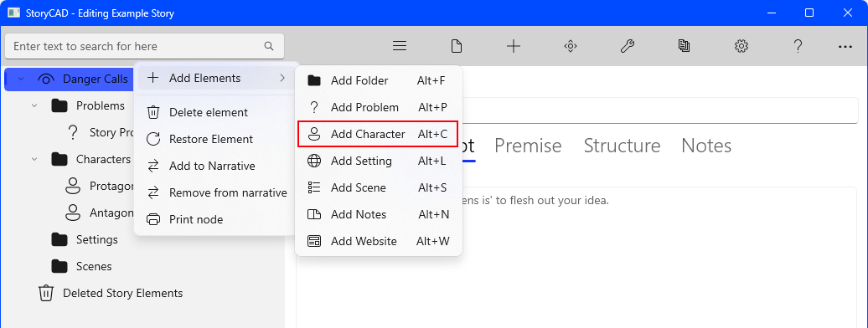Collapse the Characters folder chevron
This screenshot has height=328, width=868.
pyautogui.click(x=34, y=159)
